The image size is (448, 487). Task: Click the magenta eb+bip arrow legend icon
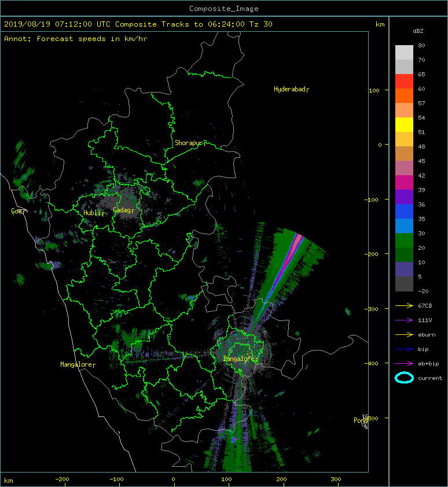coord(404,364)
